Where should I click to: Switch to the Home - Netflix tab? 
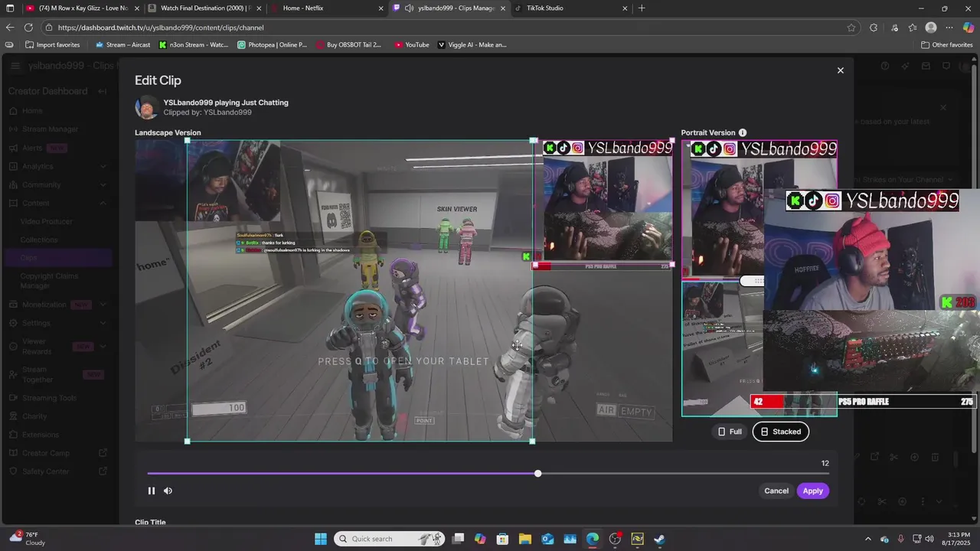[328, 8]
